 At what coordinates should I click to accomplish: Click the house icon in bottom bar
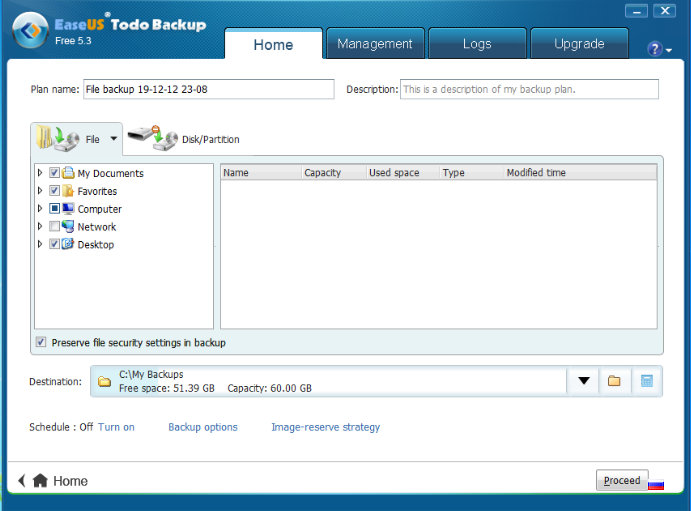40,480
